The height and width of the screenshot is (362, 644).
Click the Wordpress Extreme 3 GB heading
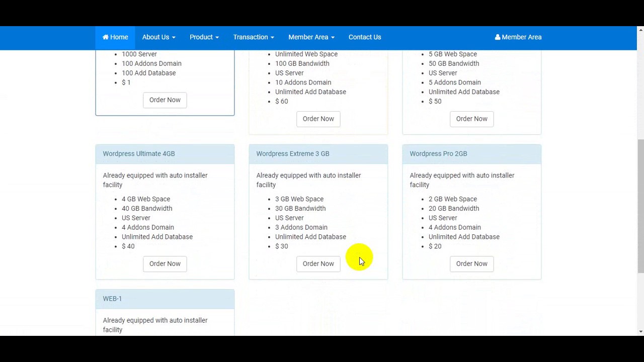[293, 154]
